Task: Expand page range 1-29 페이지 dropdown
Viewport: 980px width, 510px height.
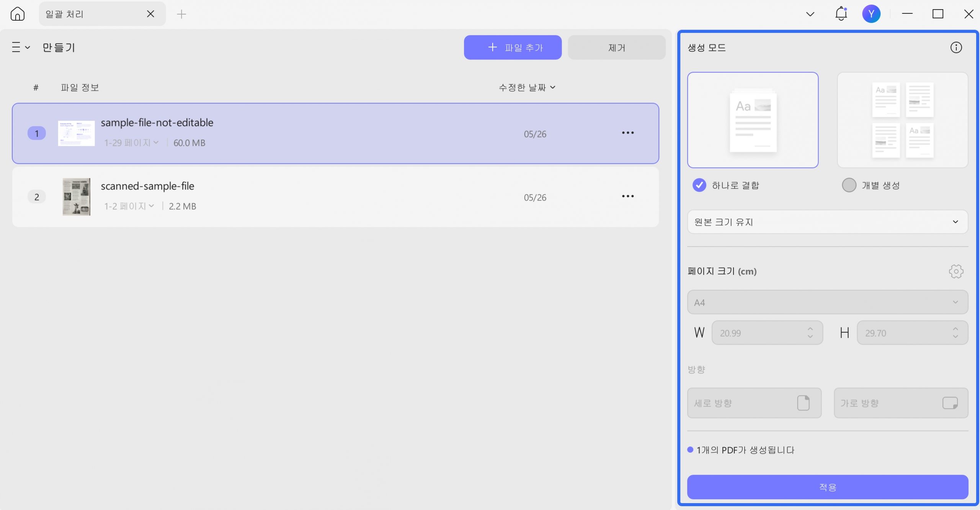Action: pyautogui.click(x=131, y=143)
